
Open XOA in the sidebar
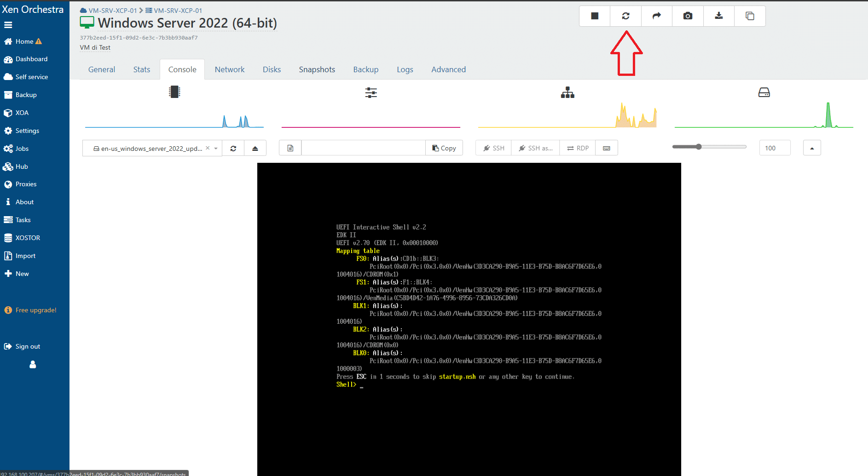tap(16, 113)
